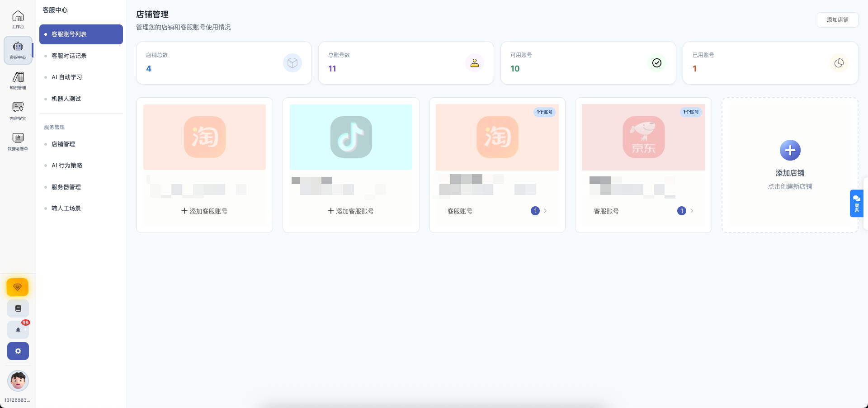Click the Douyin store logo

351,137
